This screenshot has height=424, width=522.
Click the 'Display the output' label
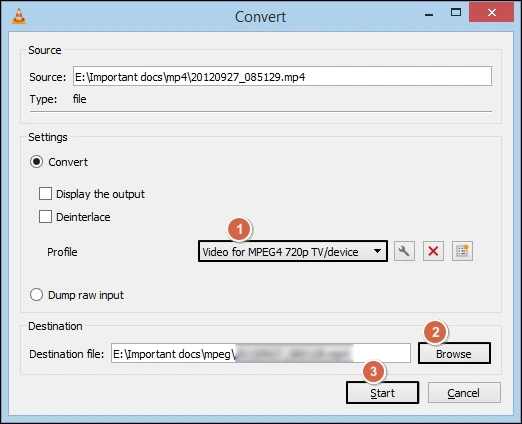point(100,194)
